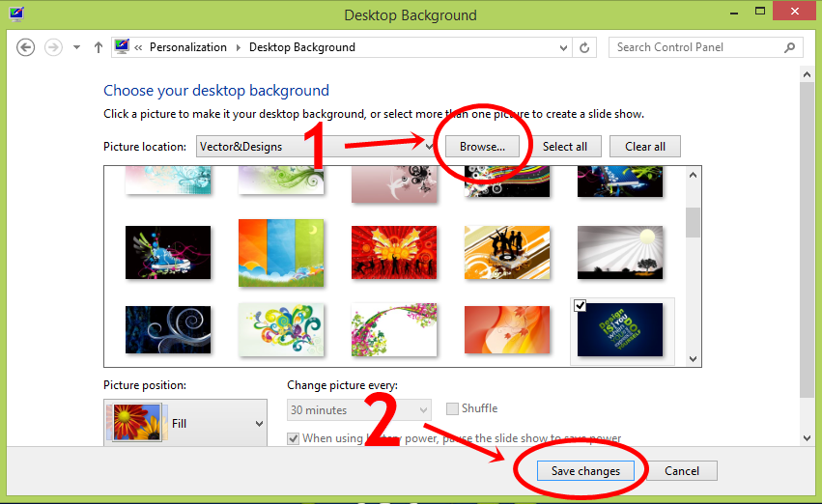Select the orange blue green stripes wallpaper
822x504 pixels.
point(281,253)
